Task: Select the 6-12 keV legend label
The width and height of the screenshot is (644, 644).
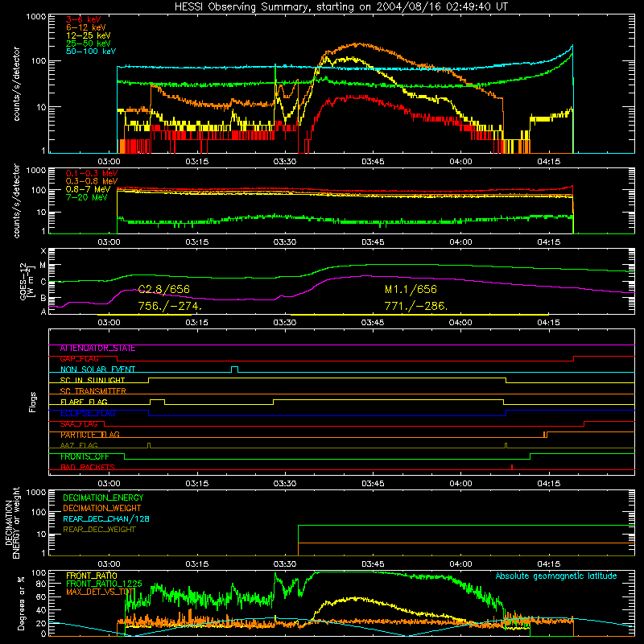Action: [86, 27]
